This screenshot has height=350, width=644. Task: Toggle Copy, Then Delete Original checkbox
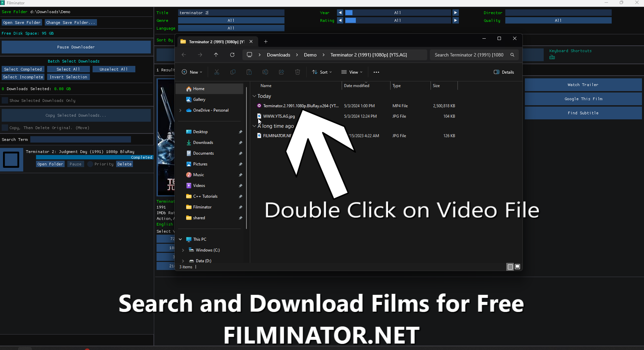(x=5, y=127)
